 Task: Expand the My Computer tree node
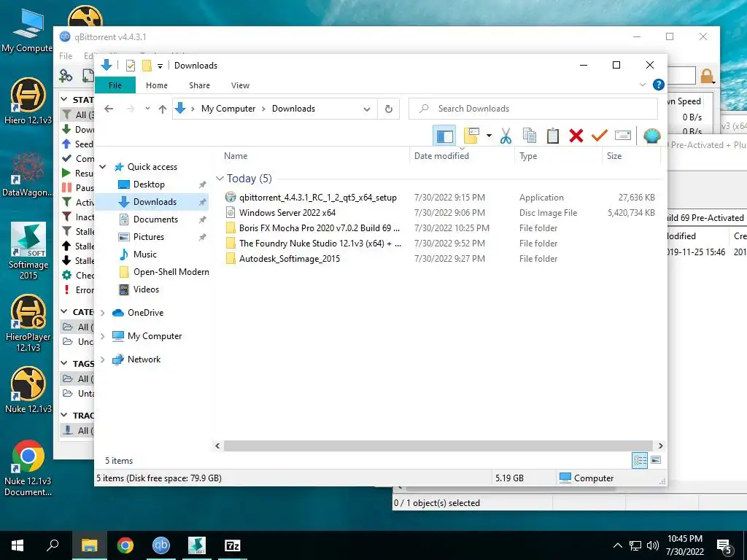tap(102, 336)
